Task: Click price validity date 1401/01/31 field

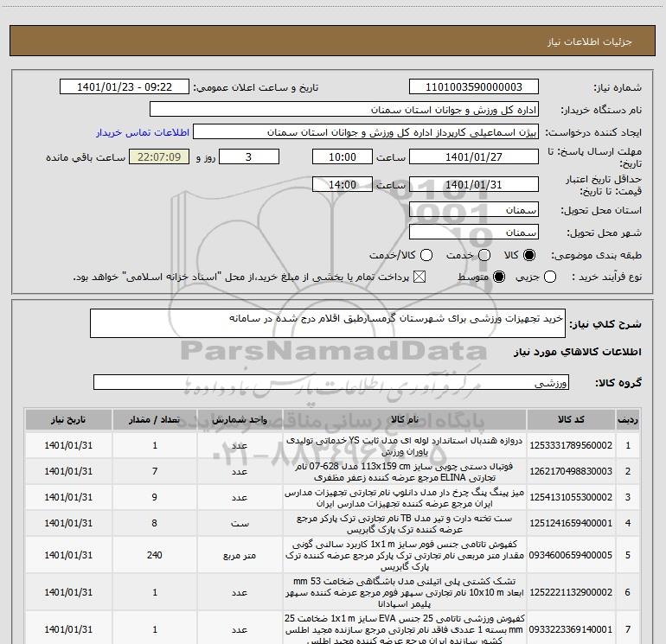Action: tap(474, 185)
